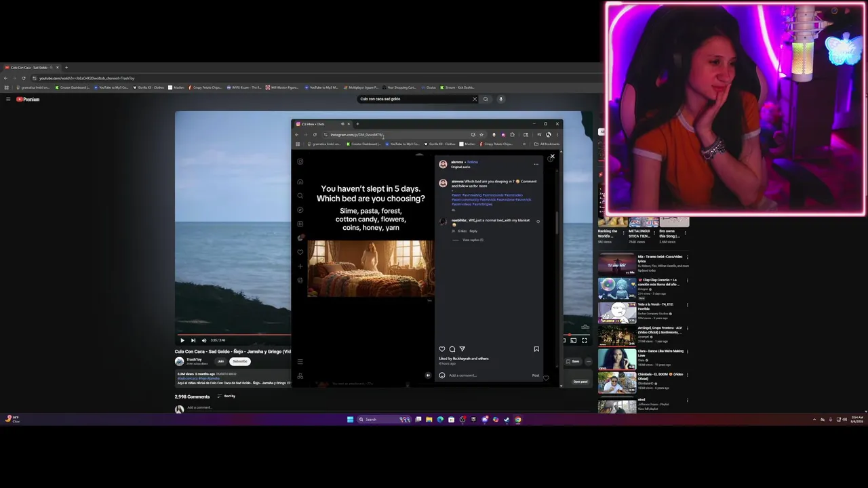Bookmark the Instagram page with the star
Viewport: 868px width, 488px height.
point(481,134)
